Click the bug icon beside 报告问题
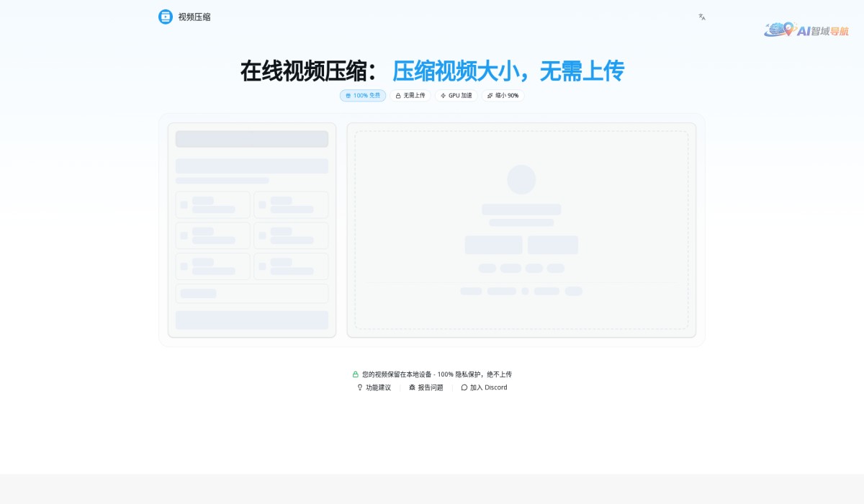 click(x=413, y=387)
